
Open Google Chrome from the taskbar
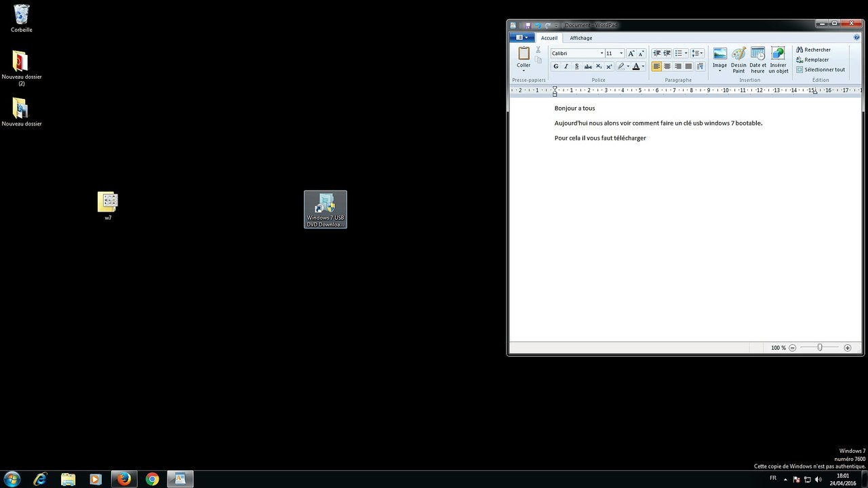pos(152,479)
